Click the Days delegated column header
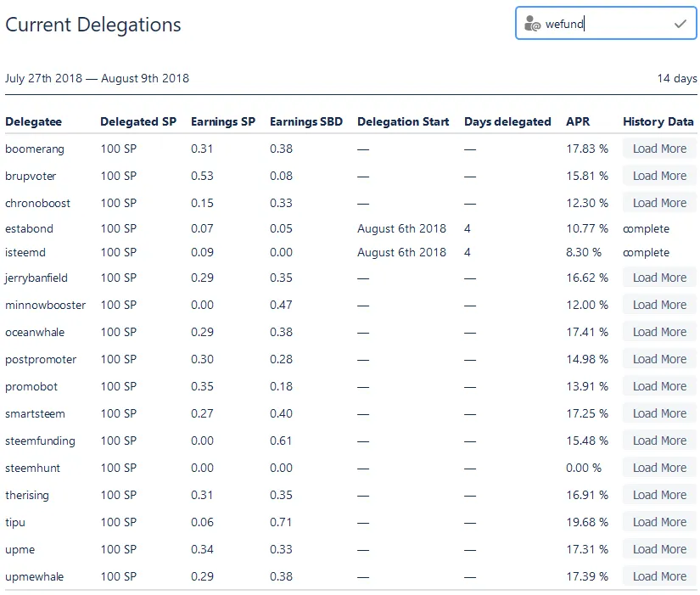The height and width of the screenshot is (595, 700). click(x=507, y=121)
